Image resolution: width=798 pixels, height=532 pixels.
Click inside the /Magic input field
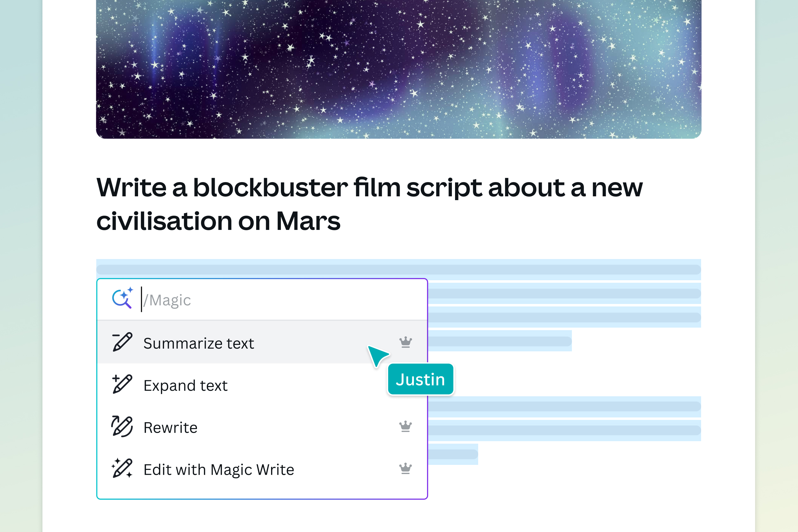pyautogui.click(x=204, y=299)
